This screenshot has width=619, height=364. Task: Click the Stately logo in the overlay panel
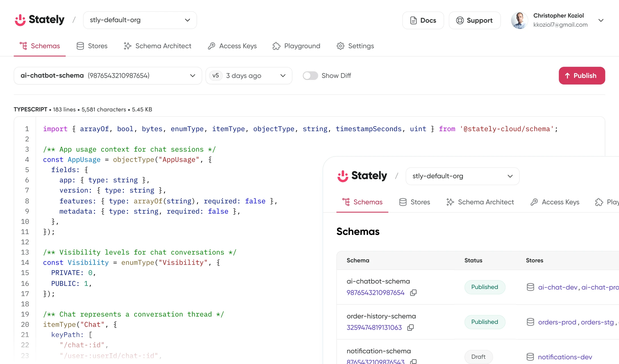tap(362, 176)
